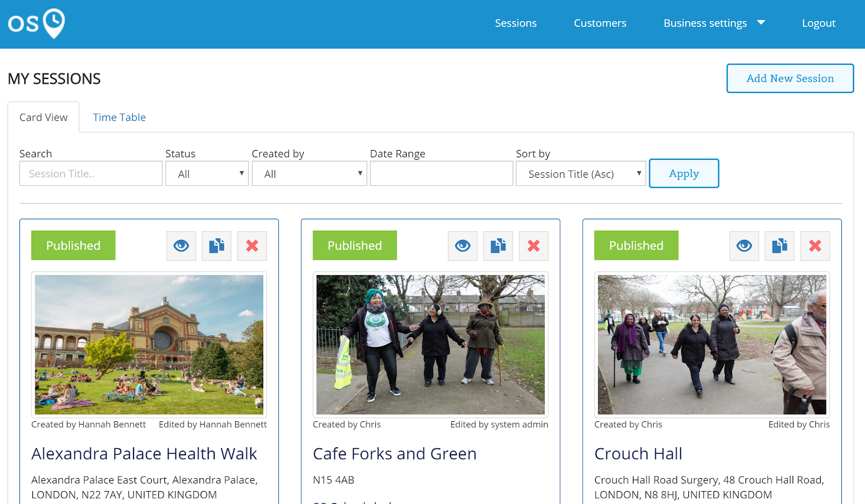Screen dimensions: 865x504
Task: Open the Crouch Hall session title
Action: click(638, 454)
